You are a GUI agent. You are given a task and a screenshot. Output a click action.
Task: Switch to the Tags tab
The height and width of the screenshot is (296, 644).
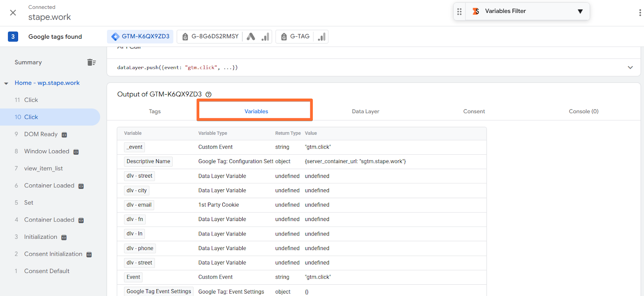tap(155, 112)
